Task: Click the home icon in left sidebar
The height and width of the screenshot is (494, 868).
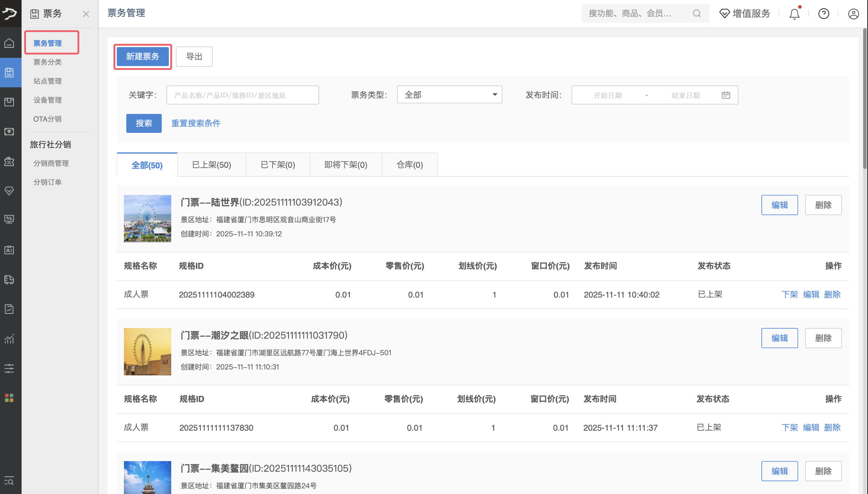Action: 9,43
